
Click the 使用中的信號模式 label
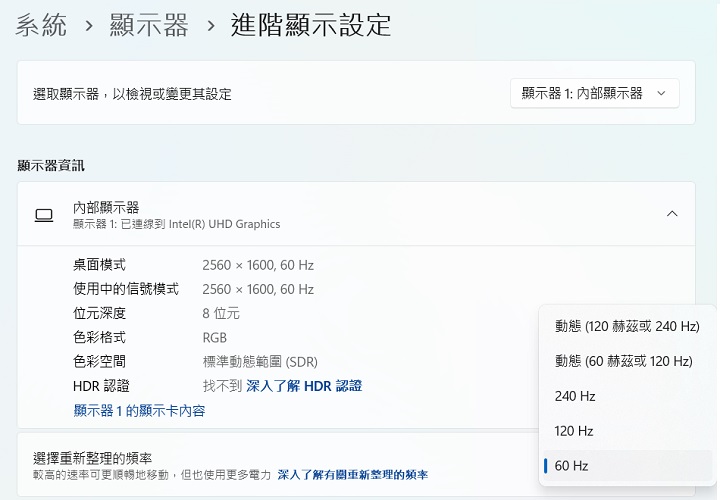[x=126, y=289]
